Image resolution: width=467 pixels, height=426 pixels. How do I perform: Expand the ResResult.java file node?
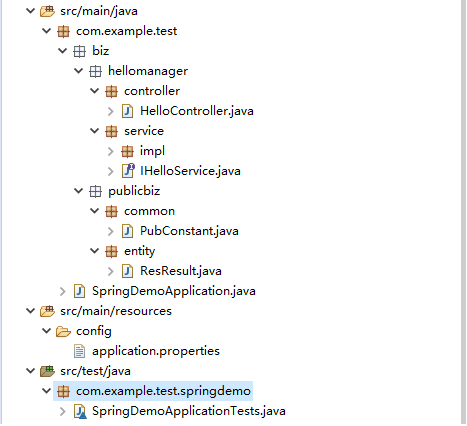[111, 271]
